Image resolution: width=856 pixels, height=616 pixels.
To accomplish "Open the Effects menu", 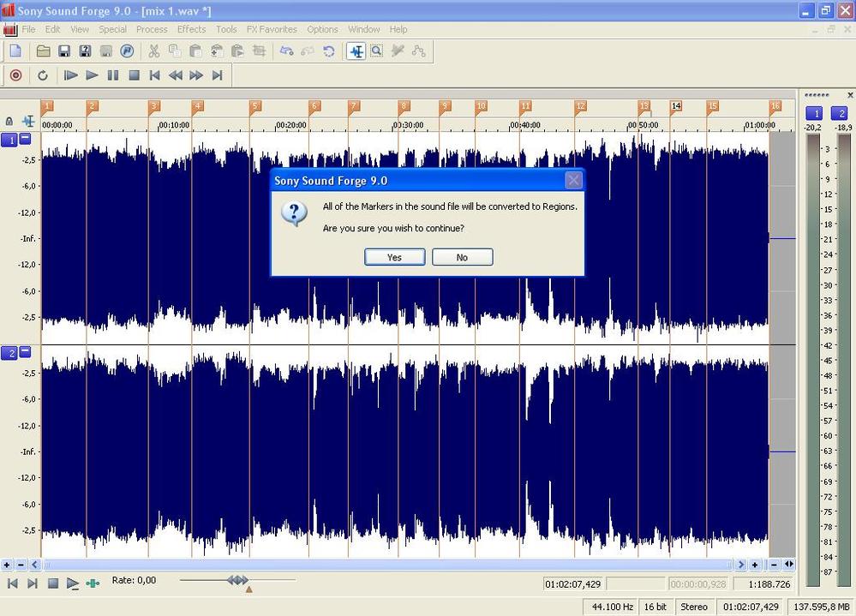I will point(191,29).
